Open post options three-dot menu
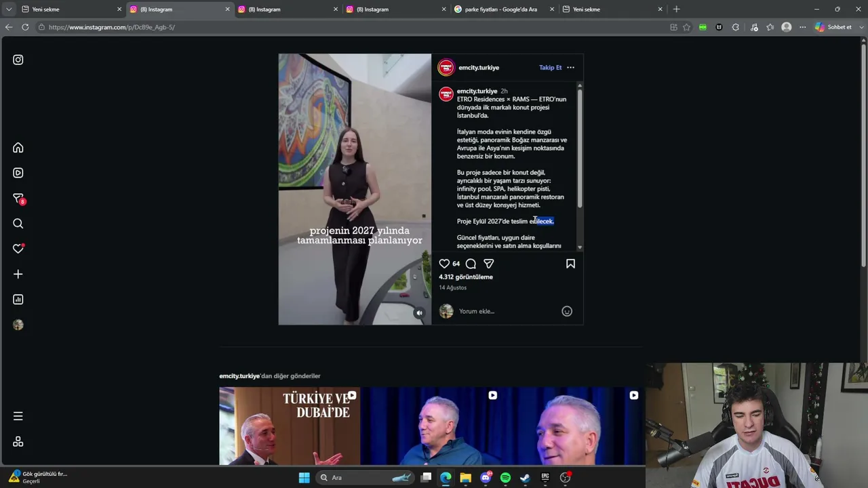Image resolution: width=868 pixels, height=488 pixels. [x=570, y=68]
